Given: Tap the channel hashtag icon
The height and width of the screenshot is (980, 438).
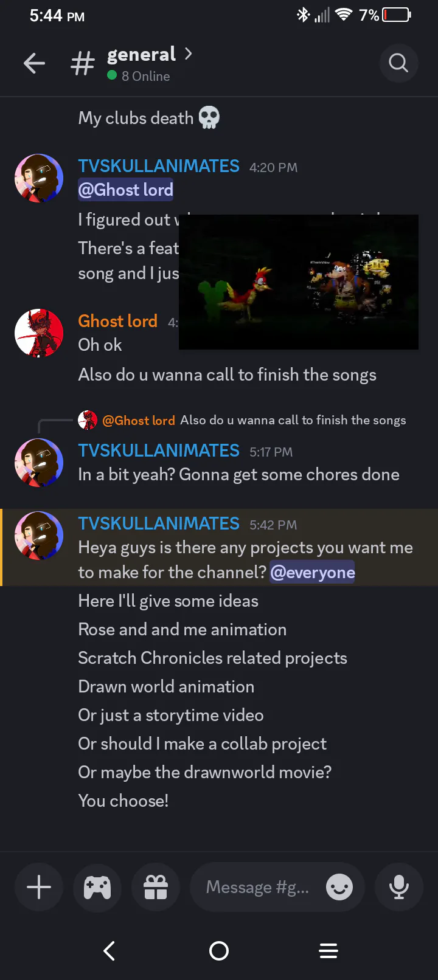Looking at the screenshot, I should (83, 63).
